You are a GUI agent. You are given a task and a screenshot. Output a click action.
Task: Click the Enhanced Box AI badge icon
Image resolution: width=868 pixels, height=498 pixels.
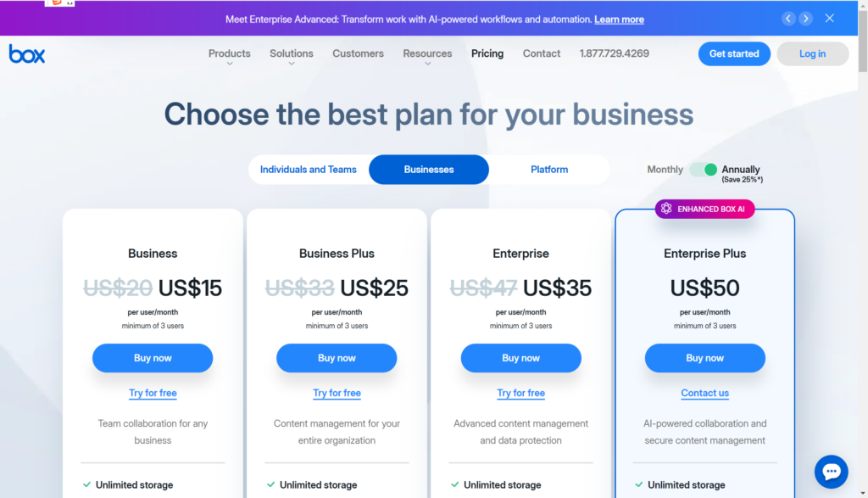666,209
